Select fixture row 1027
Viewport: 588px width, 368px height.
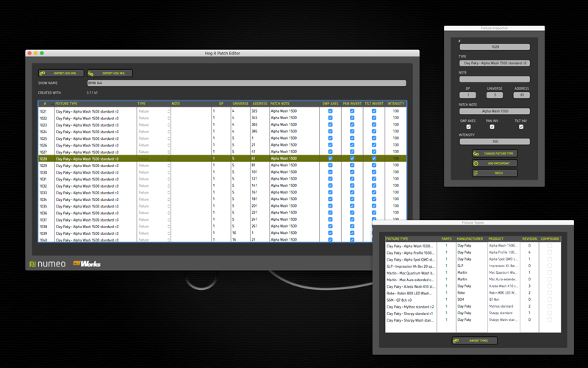[223, 152]
